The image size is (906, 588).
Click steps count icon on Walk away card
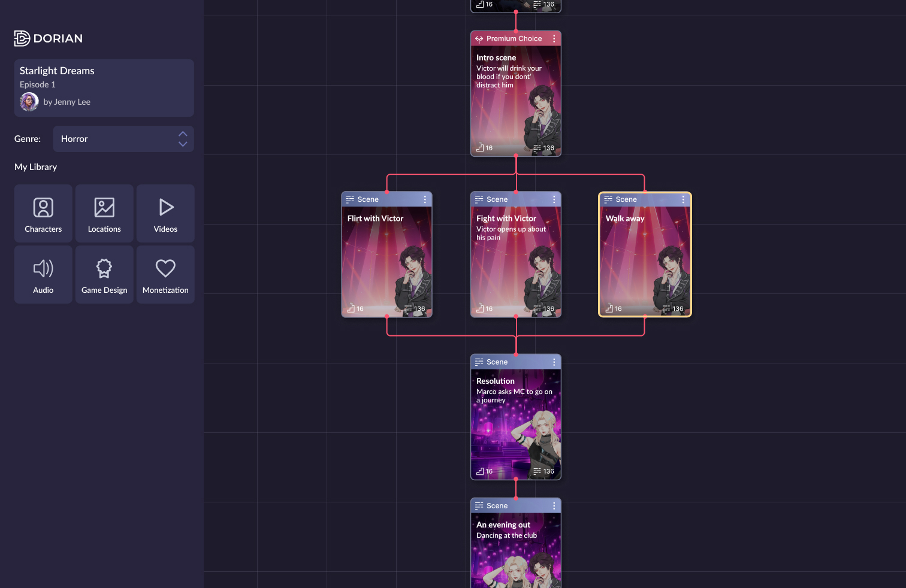point(609,309)
